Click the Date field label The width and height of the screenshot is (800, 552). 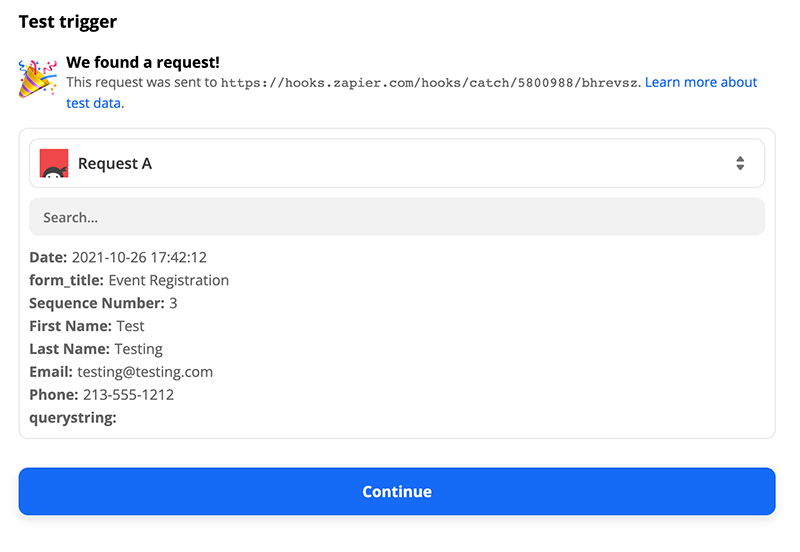[x=48, y=257]
